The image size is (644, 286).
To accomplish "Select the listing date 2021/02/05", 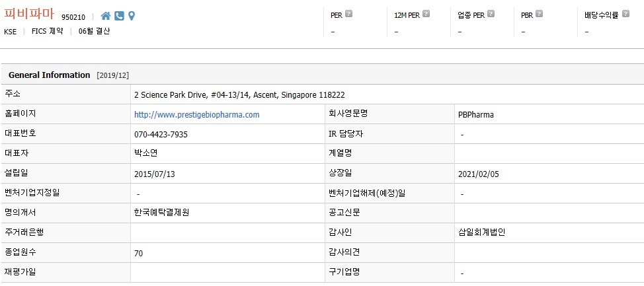I will click(x=479, y=174).
